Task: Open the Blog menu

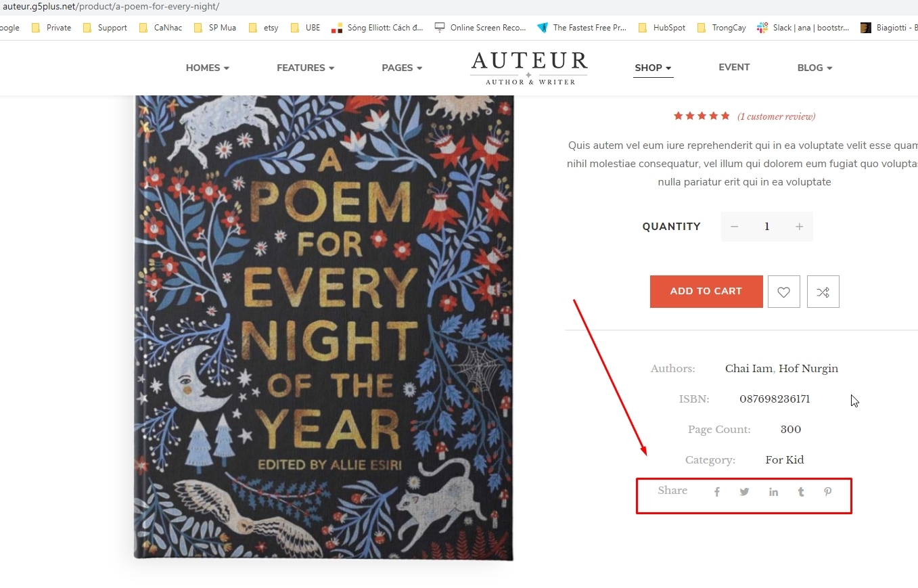Action: click(814, 68)
